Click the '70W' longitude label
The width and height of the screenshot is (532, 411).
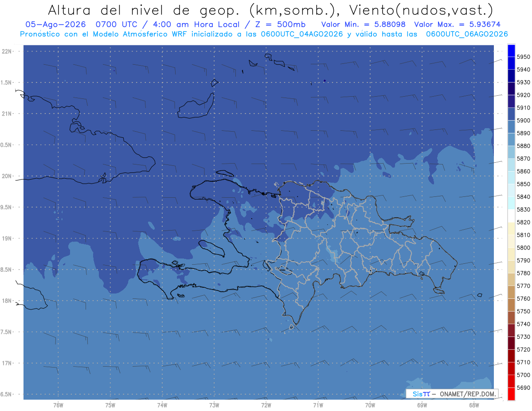click(x=370, y=405)
